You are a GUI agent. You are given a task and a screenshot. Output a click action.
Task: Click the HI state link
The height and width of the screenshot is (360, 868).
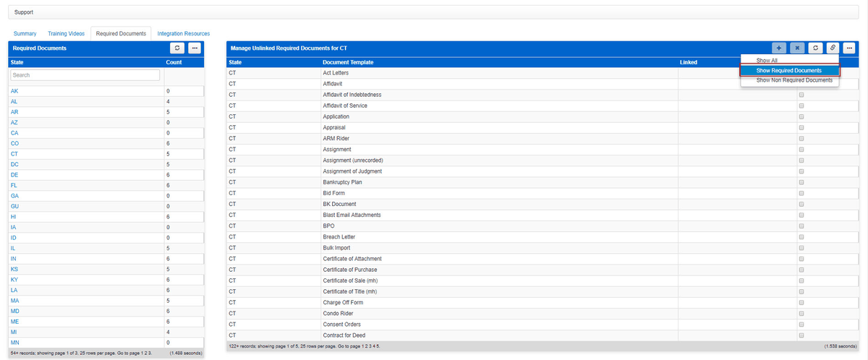pos(13,216)
